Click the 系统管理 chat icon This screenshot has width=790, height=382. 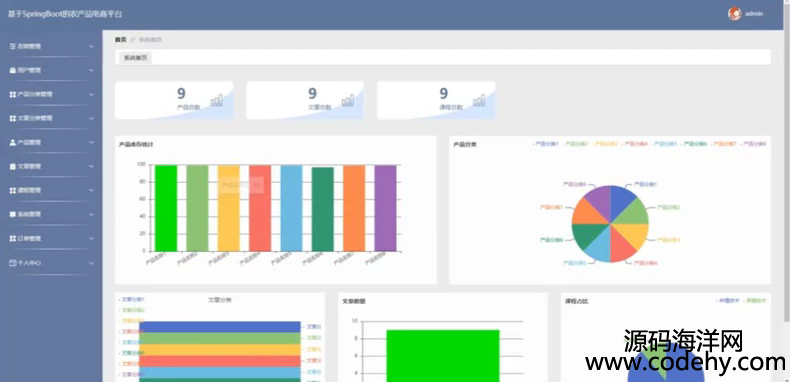pyautogui.click(x=13, y=215)
